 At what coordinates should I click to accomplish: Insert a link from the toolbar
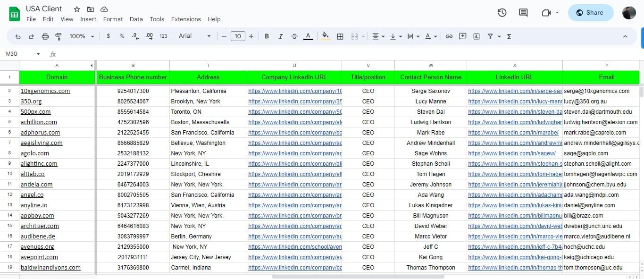[449, 36]
